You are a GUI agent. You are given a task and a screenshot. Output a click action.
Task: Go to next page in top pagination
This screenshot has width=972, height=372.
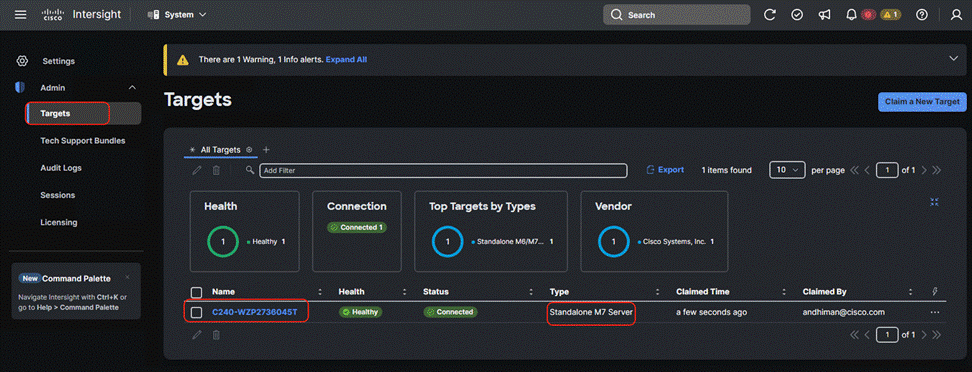[924, 170]
